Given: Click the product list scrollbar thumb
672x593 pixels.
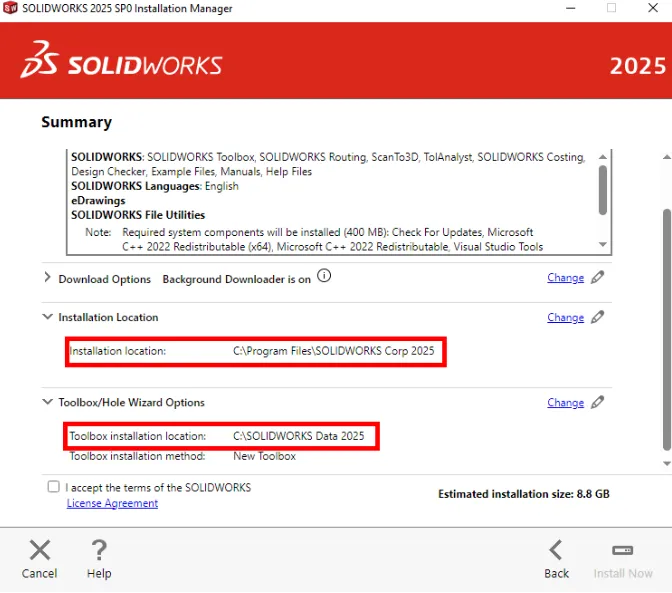Looking at the screenshot, I should [603, 190].
